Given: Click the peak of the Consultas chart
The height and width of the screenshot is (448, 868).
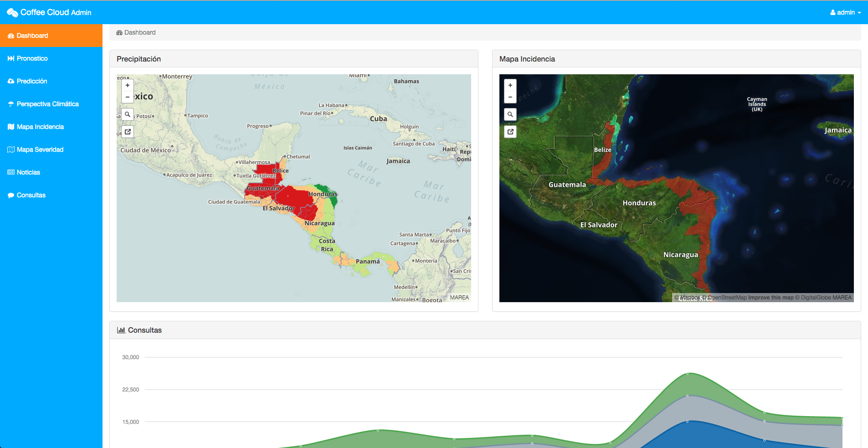Looking at the screenshot, I should coord(688,374).
